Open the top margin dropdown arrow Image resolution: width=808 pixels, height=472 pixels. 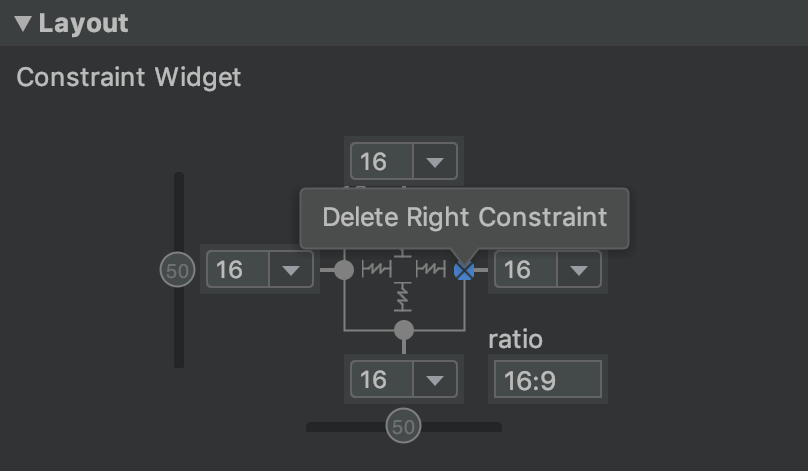[435, 162]
